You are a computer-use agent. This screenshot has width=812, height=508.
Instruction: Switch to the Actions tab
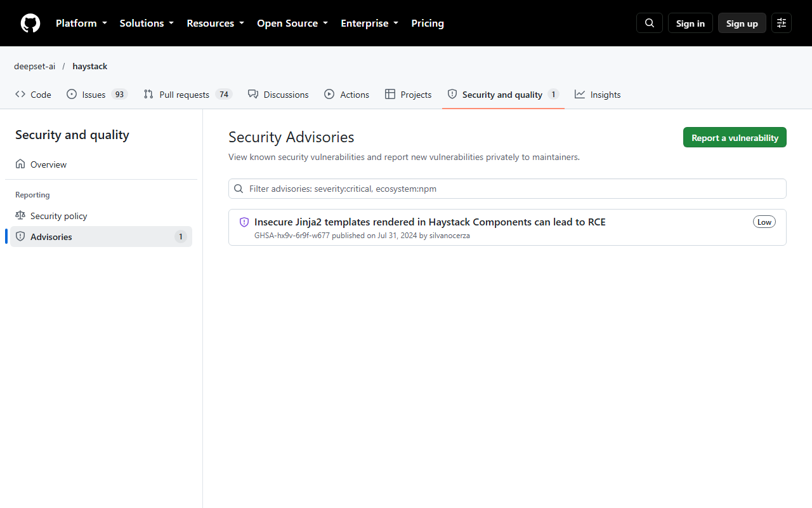pos(346,95)
